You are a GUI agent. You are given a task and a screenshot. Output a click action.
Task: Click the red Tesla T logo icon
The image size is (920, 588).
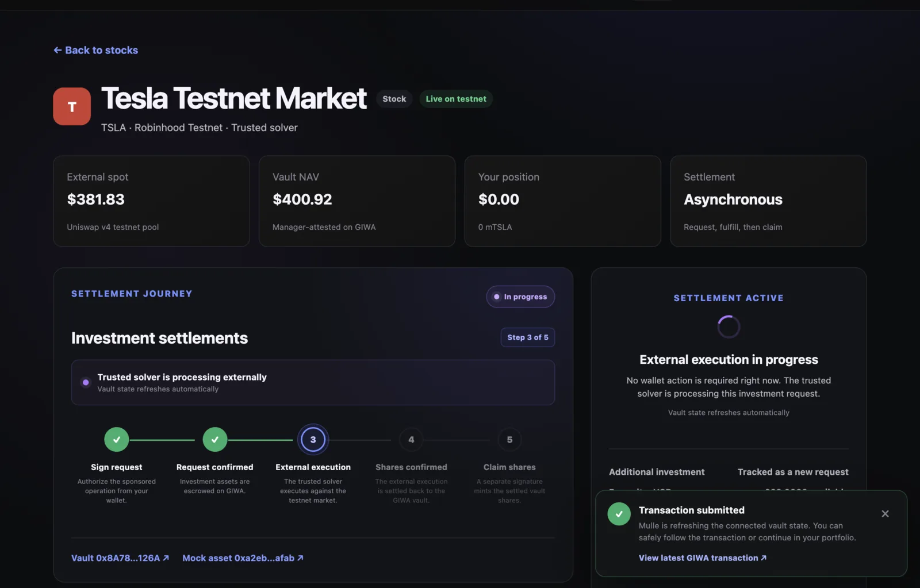coord(72,106)
